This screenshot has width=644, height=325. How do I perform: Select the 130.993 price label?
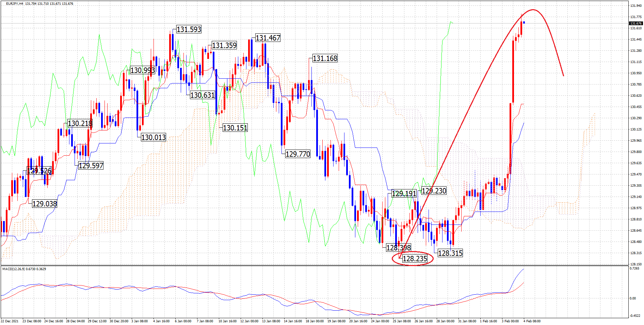[x=143, y=70]
